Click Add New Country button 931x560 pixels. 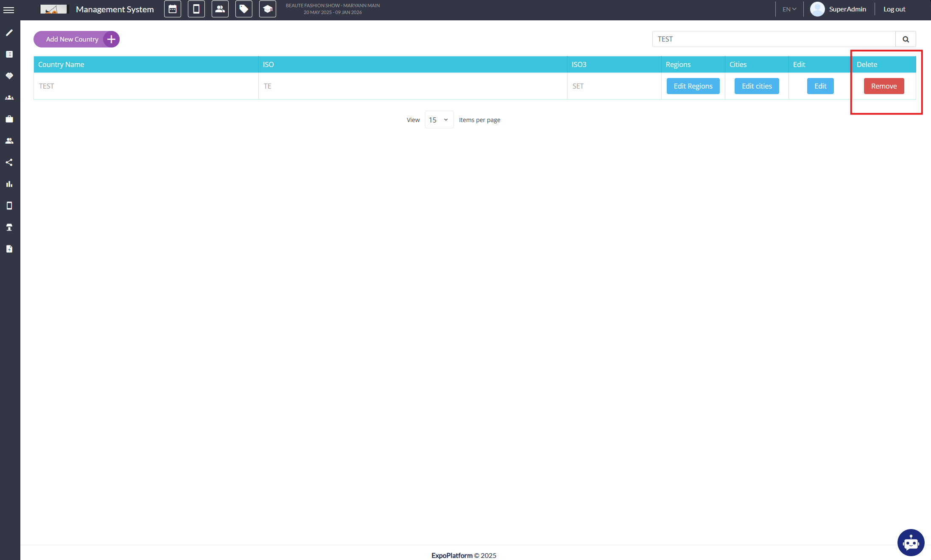click(76, 39)
